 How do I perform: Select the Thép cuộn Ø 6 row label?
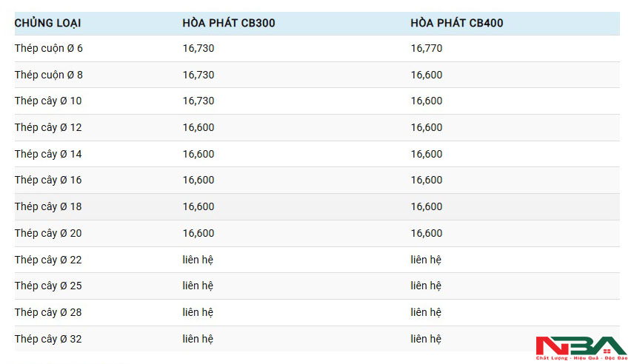[x=49, y=48]
